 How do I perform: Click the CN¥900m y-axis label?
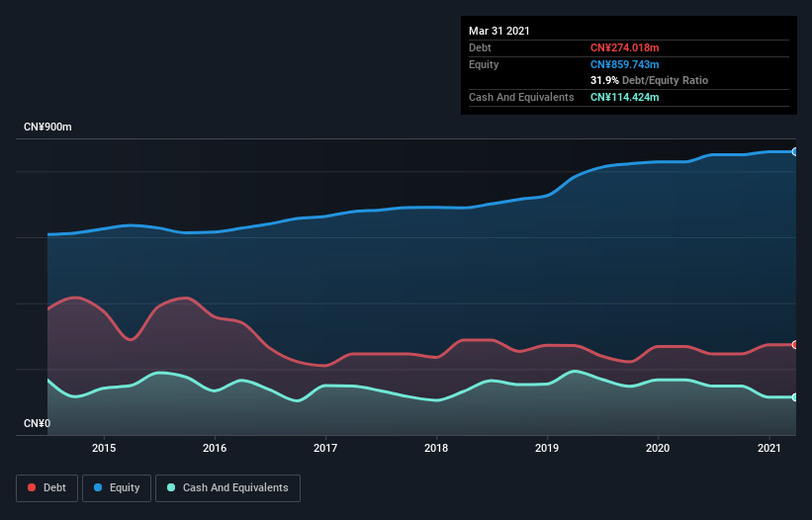(x=47, y=127)
